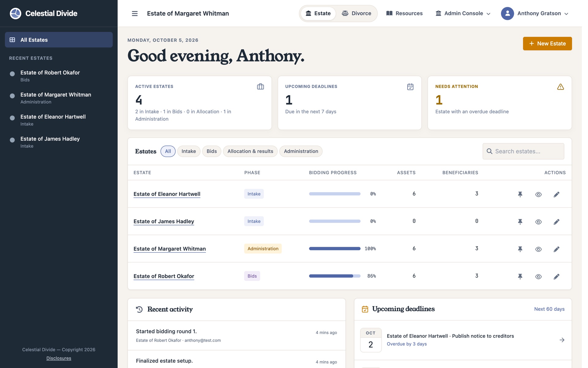Edit the Estate of Margaret Whitman
The width and height of the screenshot is (588, 368).
click(x=556, y=249)
